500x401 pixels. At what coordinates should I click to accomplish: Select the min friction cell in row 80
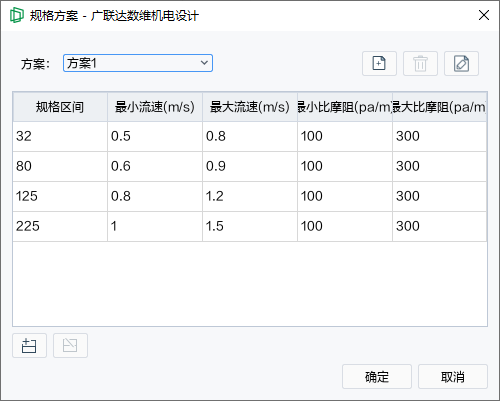(x=345, y=166)
